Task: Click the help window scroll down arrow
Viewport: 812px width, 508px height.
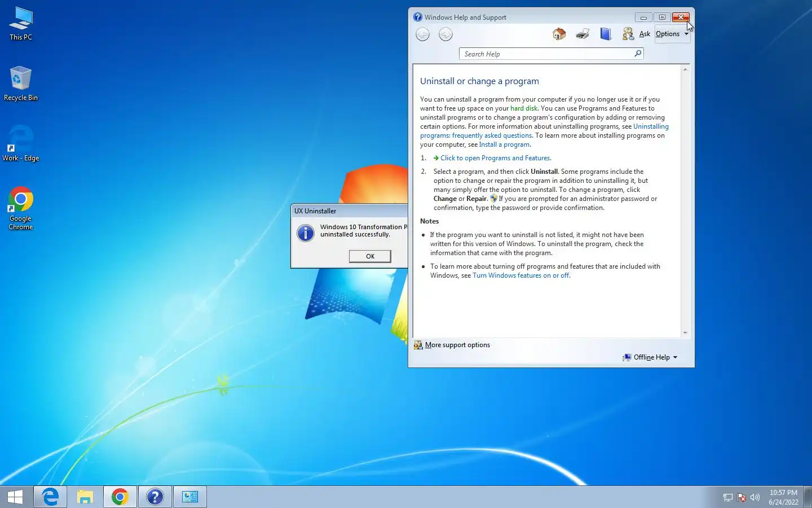Action: (685, 332)
